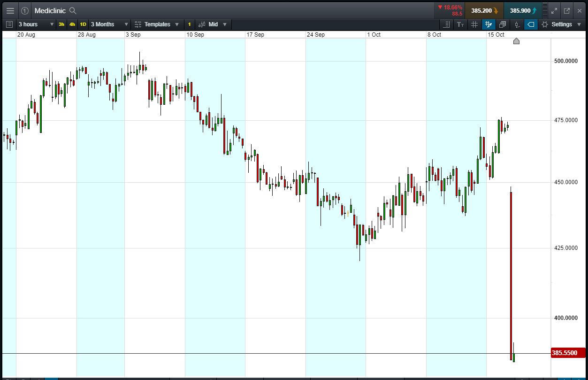Click the 15 Oct date label
The width and height of the screenshot is (588, 380).
(x=496, y=35)
